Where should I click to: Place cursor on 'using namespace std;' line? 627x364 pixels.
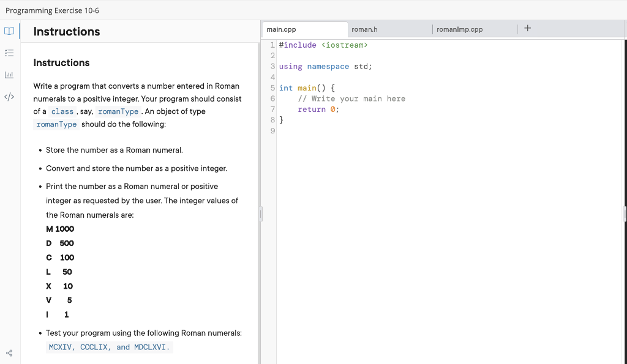[x=326, y=66]
